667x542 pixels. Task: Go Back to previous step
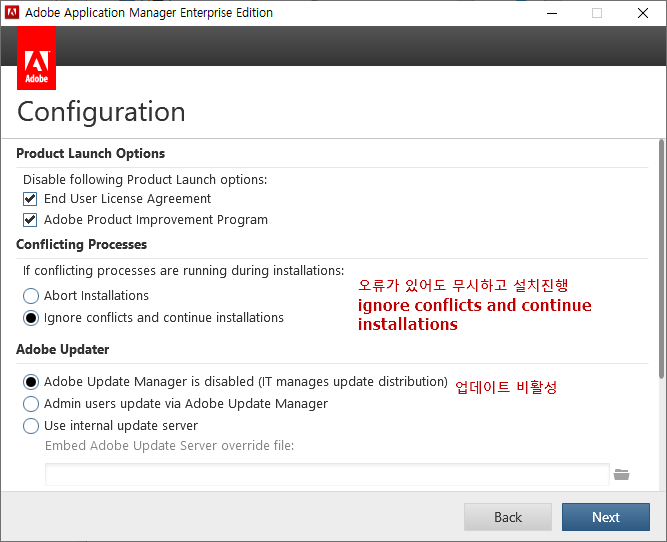click(x=508, y=517)
